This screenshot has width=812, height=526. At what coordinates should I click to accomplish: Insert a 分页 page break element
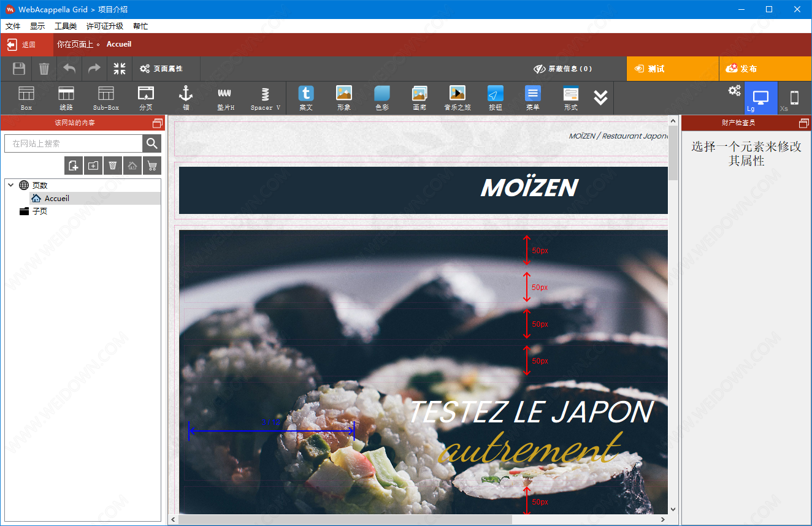pos(146,98)
